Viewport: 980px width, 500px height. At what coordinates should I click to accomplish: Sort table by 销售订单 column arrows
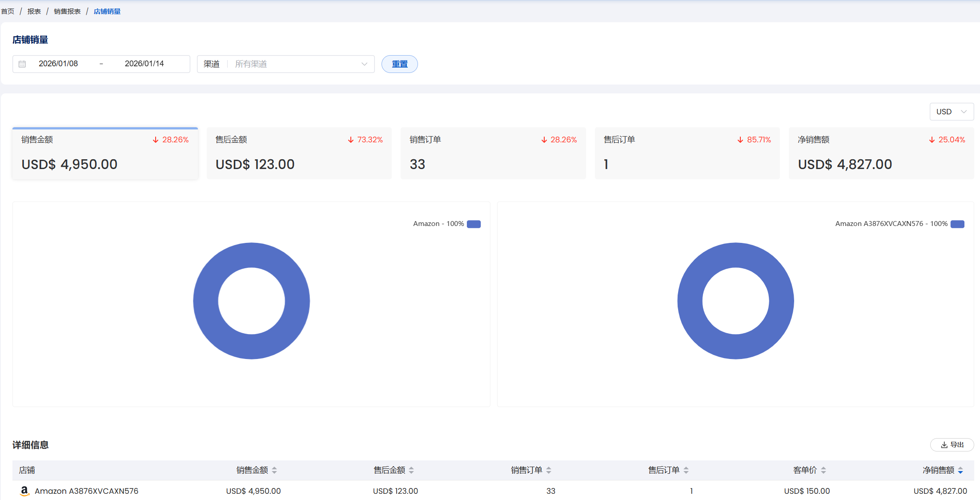tap(549, 470)
